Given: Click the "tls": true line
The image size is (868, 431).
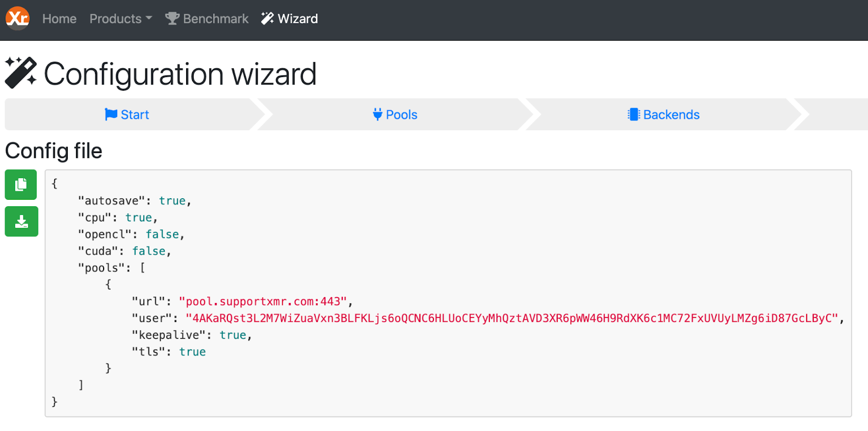Looking at the screenshot, I should point(169,352).
